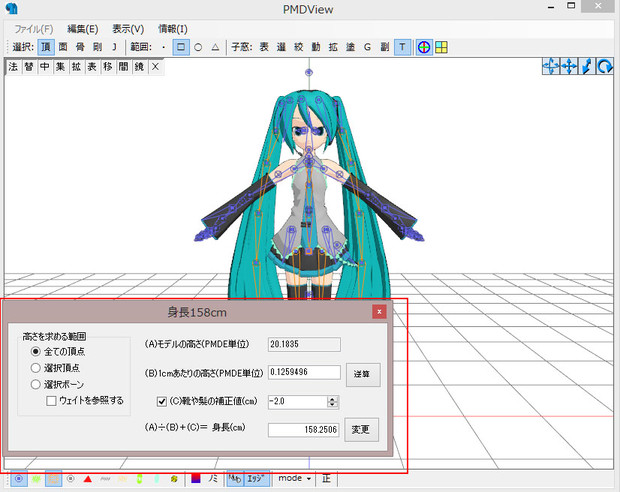Screen dimensions: 620x492
Task: Select rigid body mode 剛 in toolbar
Action: [x=97, y=47]
